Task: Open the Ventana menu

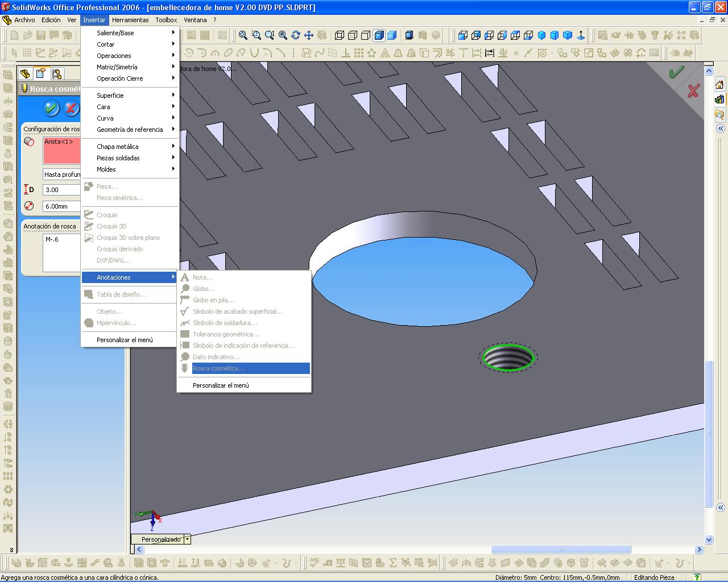Action: click(x=195, y=20)
